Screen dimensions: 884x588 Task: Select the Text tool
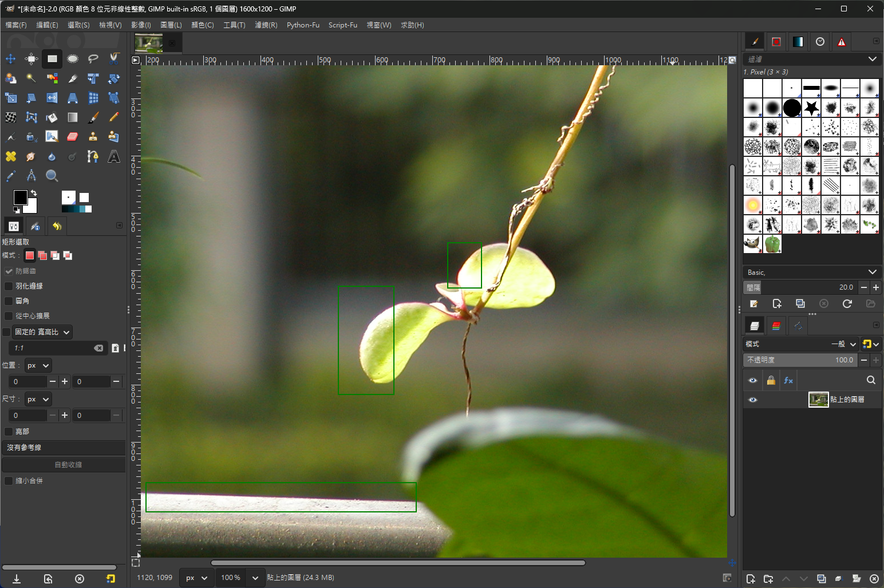114,156
